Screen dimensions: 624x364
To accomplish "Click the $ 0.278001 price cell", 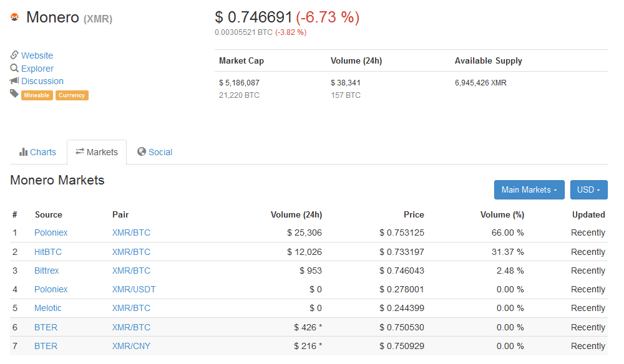I will [402, 289].
